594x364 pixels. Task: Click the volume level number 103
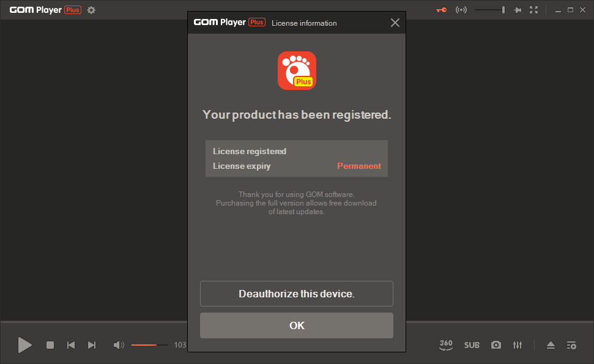180,345
